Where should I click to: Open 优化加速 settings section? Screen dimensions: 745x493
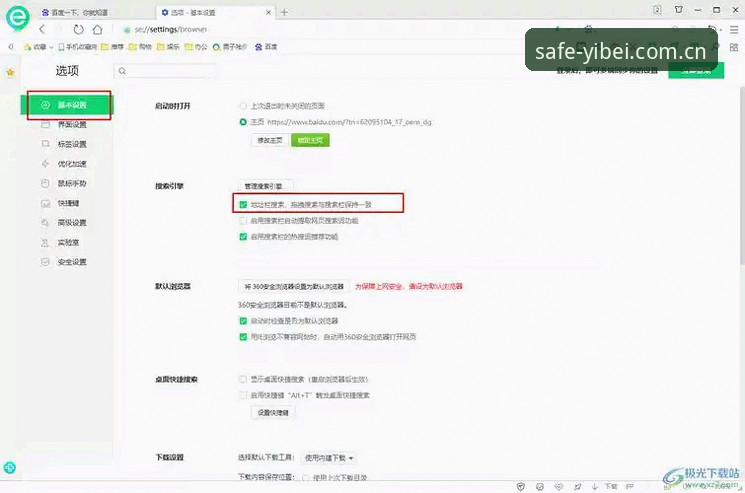(67, 164)
